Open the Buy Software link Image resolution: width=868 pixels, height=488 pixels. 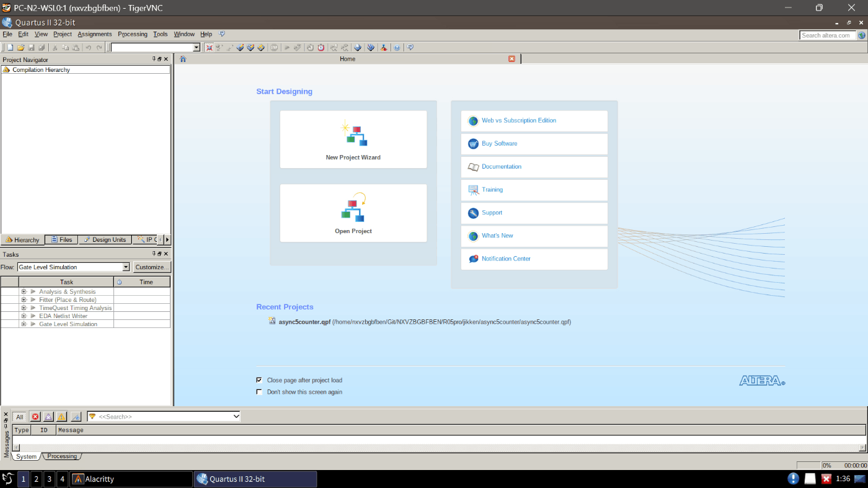[499, 143]
